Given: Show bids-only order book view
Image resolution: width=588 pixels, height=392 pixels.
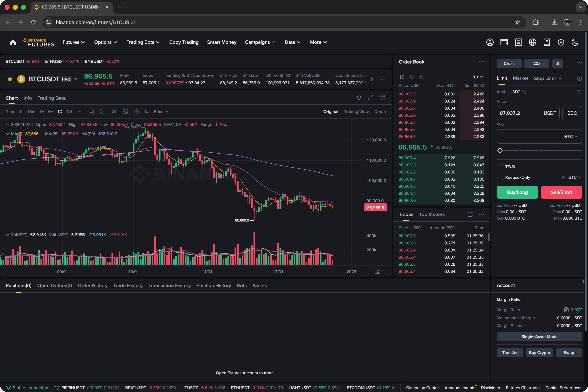Looking at the screenshot, I should (412, 77).
